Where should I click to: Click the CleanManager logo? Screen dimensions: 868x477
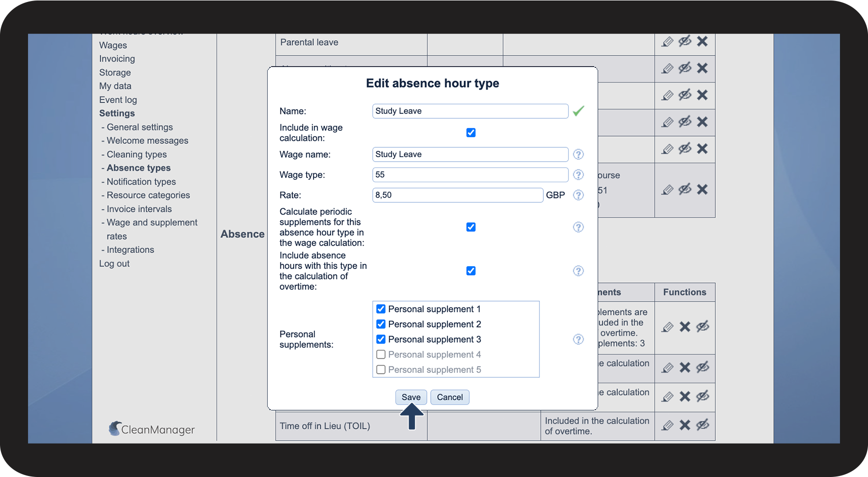tap(151, 429)
